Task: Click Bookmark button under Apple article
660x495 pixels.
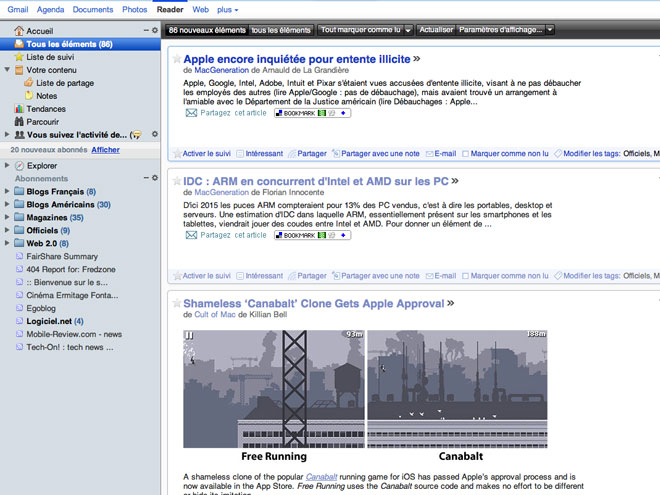Action: [x=312, y=113]
